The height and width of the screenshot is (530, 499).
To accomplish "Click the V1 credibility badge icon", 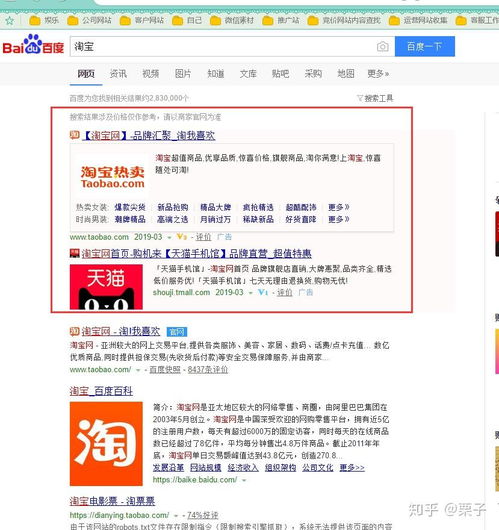I will click(263, 292).
